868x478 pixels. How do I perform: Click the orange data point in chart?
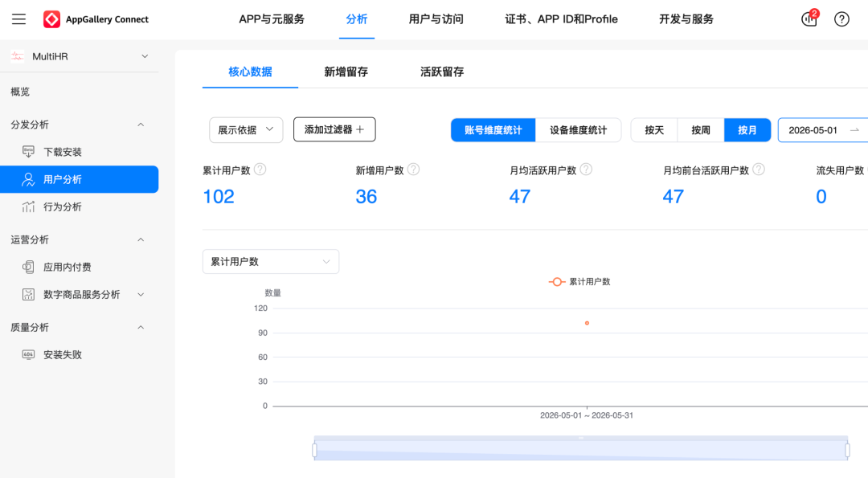[587, 323]
